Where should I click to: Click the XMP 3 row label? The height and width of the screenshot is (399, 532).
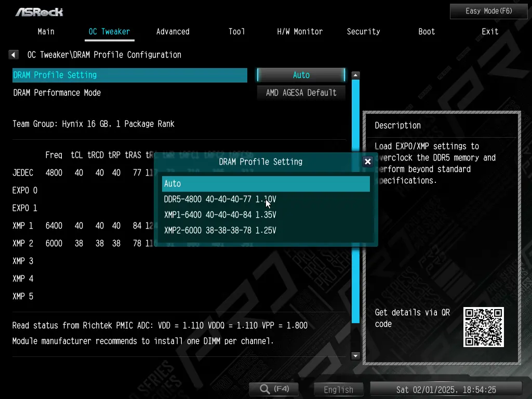tap(23, 261)
